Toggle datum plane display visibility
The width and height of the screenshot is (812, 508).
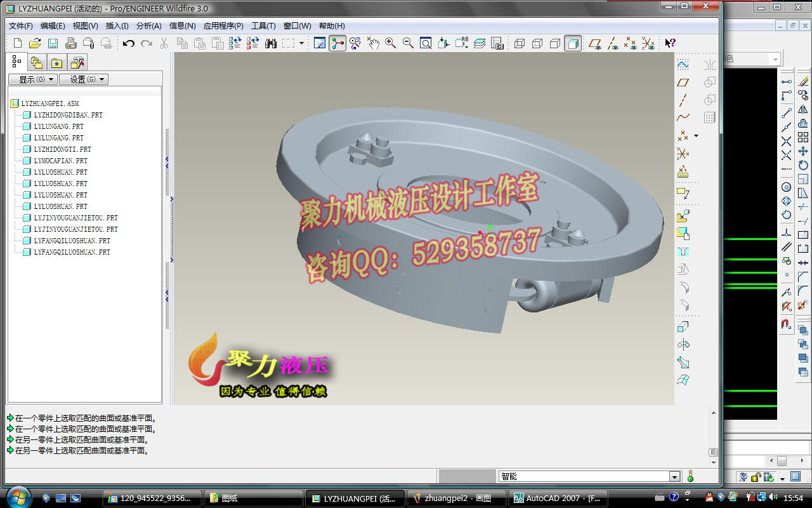point(595,43)
